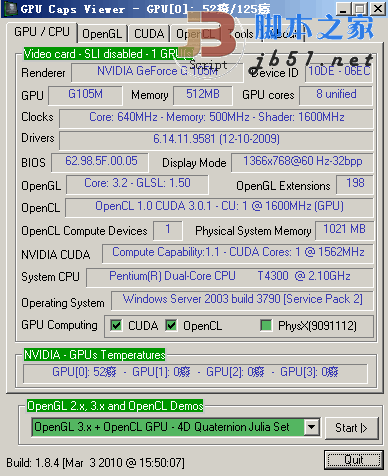
Task: Click the Windows Server 2003 build 3790 field
Action: pyautogui.click(x=242, y=300)
